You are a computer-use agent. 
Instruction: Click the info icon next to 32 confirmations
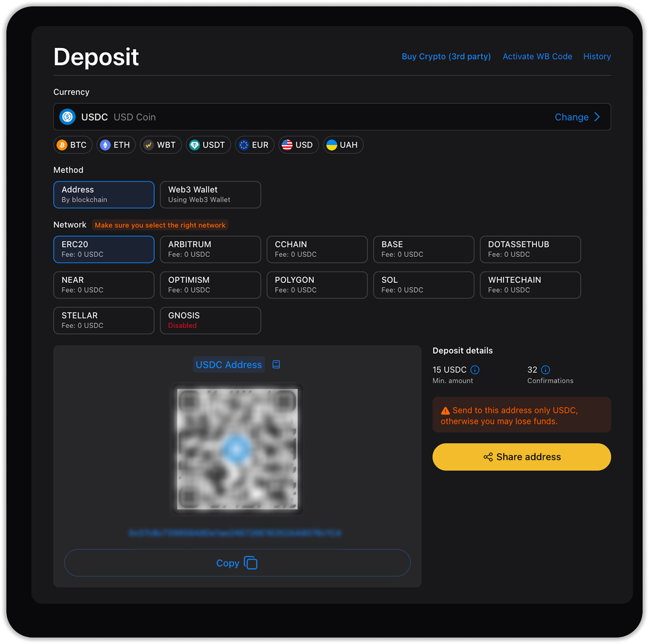pos(546,370)
